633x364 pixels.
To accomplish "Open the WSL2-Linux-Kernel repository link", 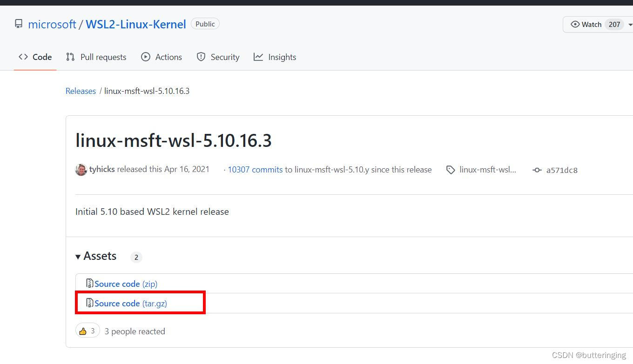I will tap(136, 24).
